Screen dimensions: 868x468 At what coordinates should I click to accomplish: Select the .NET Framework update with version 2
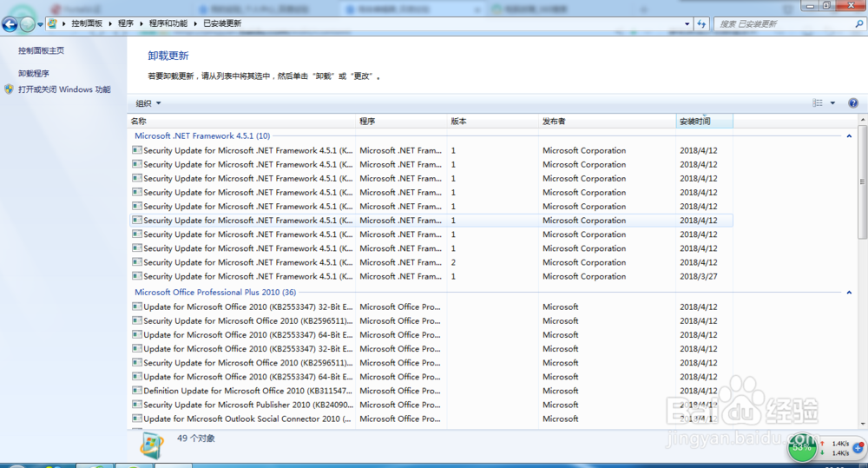click(x=431, y=262)
